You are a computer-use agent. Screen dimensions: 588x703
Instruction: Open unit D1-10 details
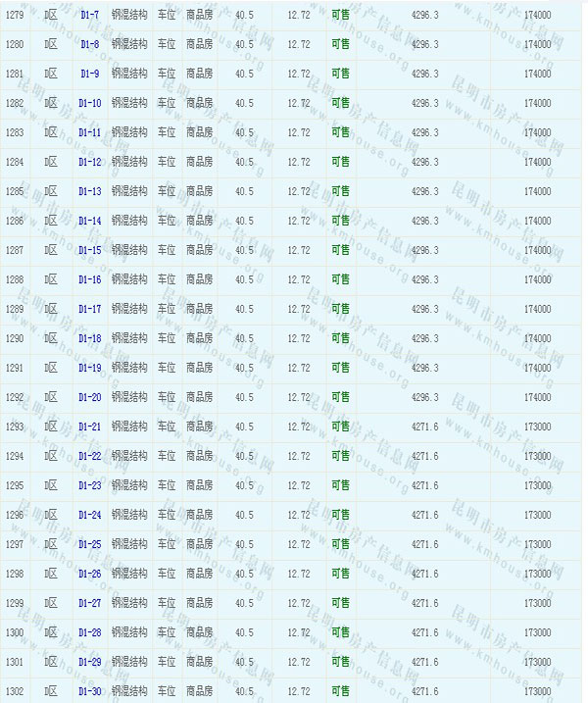(89, 103)
